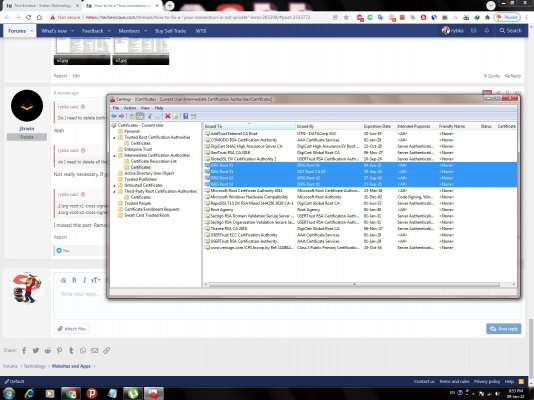Open the Windows Start button
The width and height of the screenshot is (534, 400).
coord(8,394)
